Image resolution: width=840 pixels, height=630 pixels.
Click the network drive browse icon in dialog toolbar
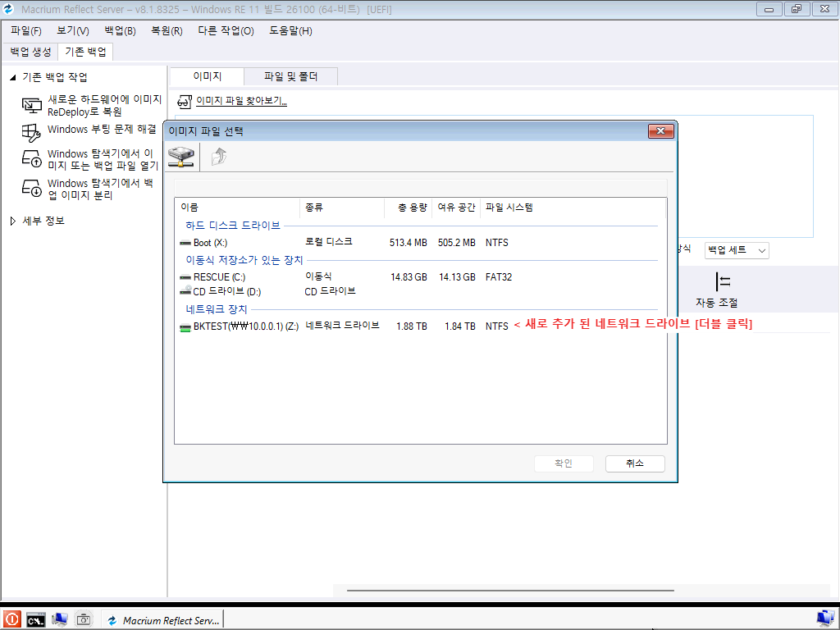tap(181, 157)
